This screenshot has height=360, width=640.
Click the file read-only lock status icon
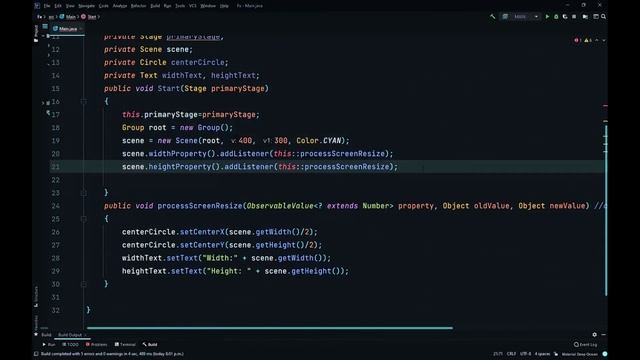[x=556, y=354]
